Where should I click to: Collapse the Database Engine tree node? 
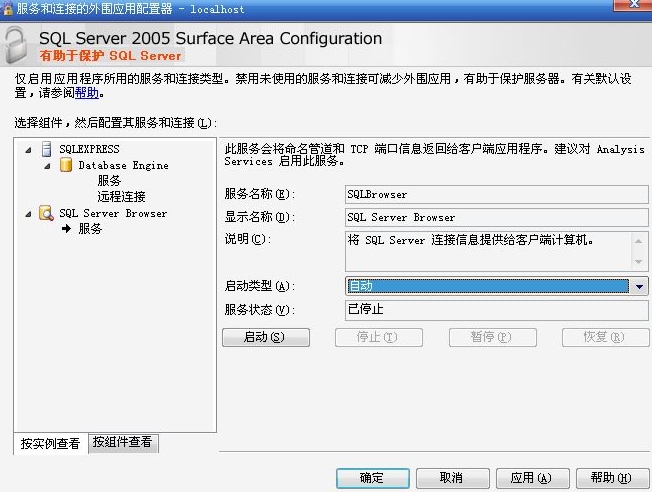47,166
